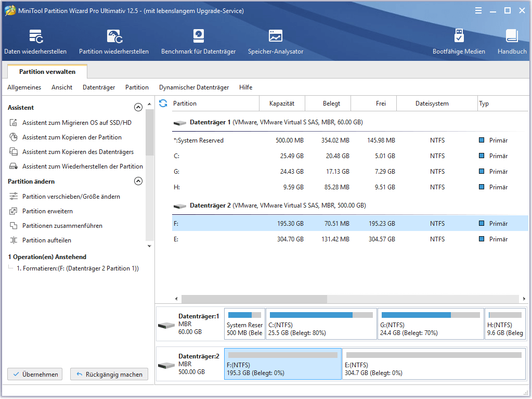Sort by the Partition column header

(215, 104)
